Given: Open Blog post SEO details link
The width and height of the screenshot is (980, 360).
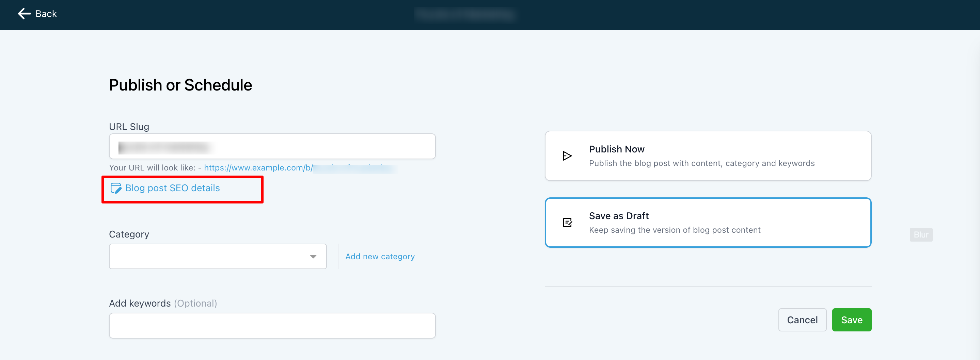Looking at the screenshot, I should [x=172, y=188].
